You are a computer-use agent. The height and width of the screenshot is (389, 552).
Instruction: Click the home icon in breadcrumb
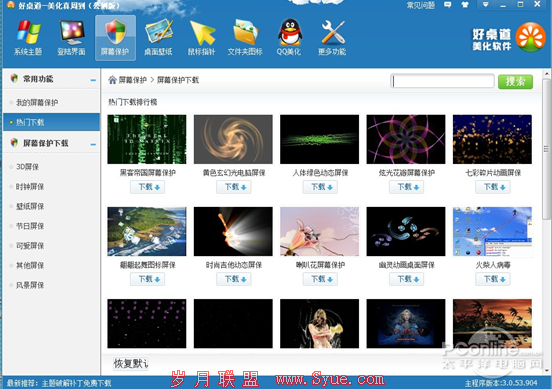(112, 80)
